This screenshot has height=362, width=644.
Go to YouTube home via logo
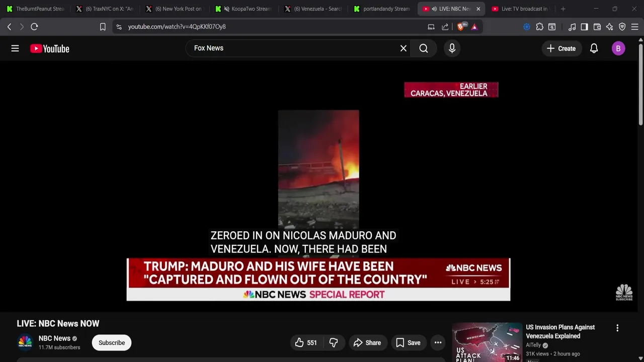(49, 48)
